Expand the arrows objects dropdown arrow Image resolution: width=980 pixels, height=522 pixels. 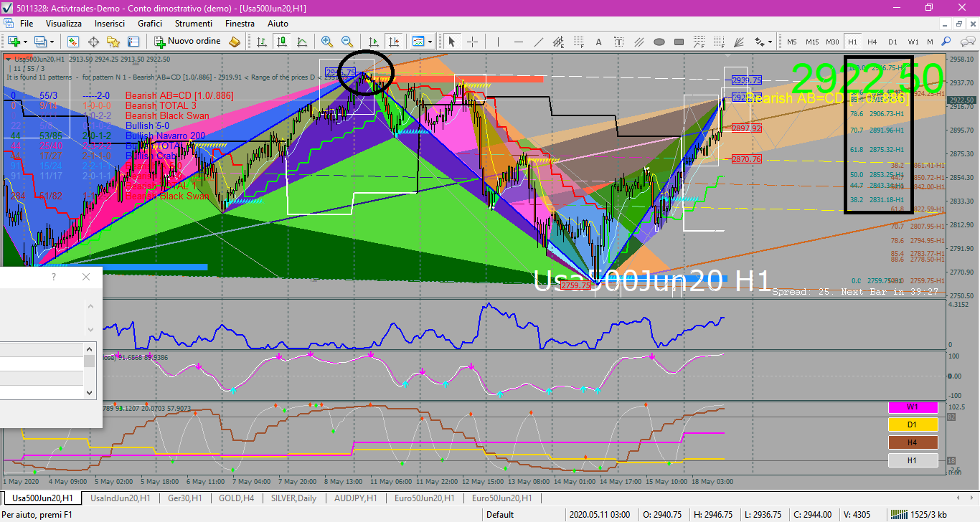[770, 42]
